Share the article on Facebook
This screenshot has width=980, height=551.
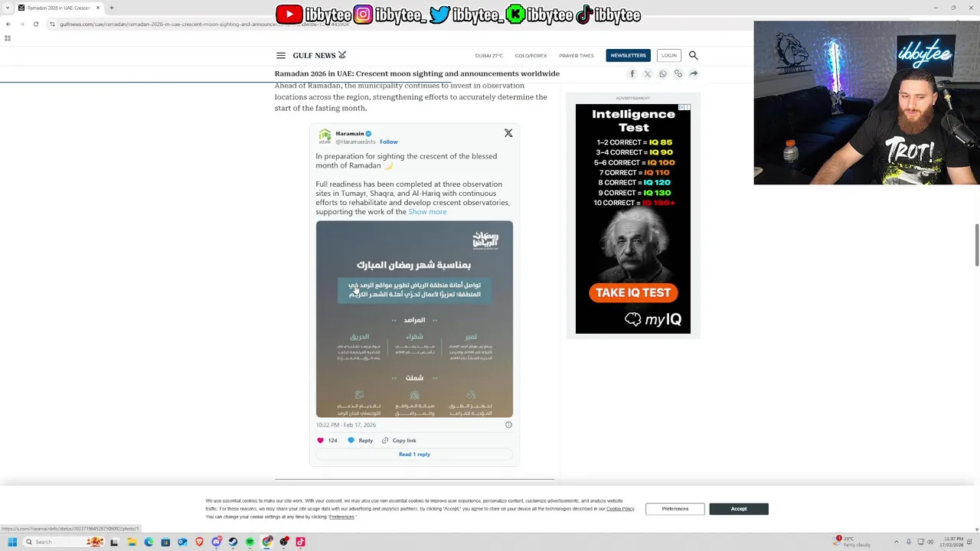632,73
